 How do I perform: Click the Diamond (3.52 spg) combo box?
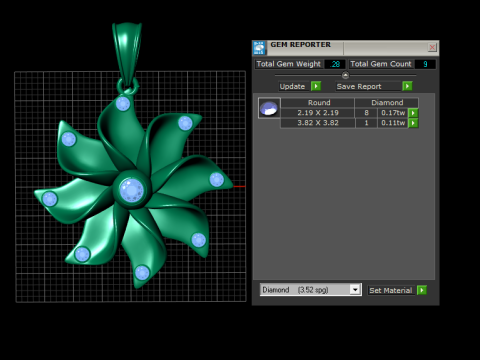tap(311, 290)
